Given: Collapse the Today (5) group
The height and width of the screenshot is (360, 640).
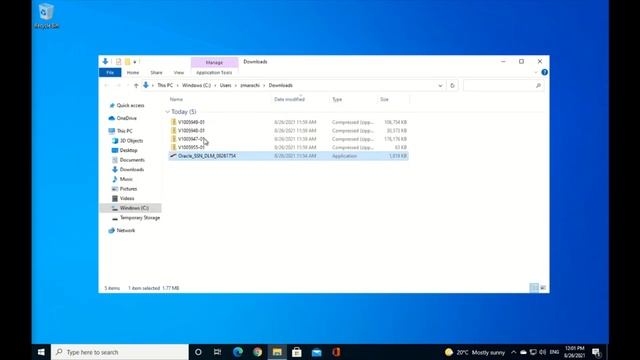Looking at the screenshot, I should [167, 111].
